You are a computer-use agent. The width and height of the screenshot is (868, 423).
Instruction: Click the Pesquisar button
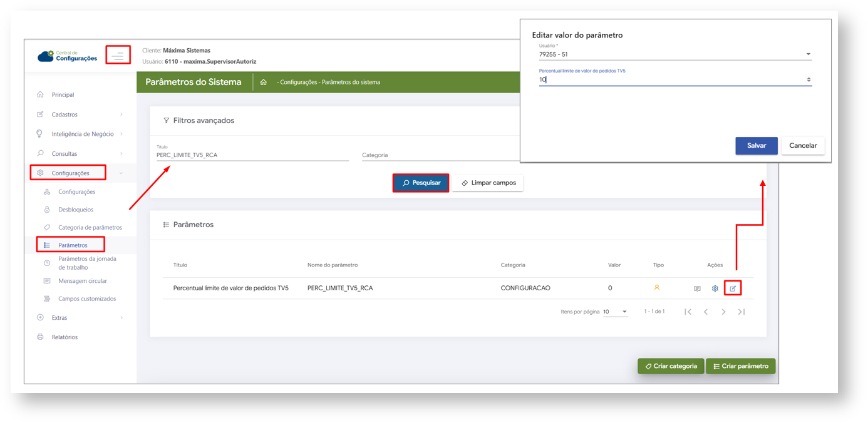click(421, 183)
